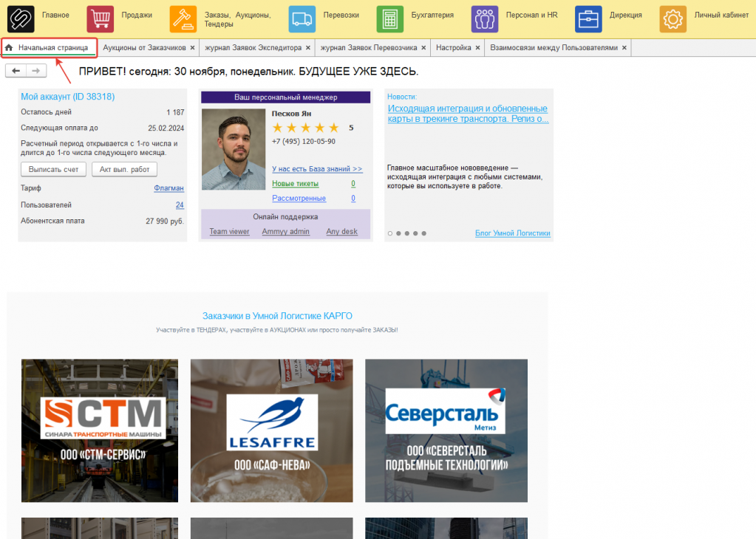Go forward with the right arrow button
The image size is (756, 539).
pyautogui.click(x=36, y=71)
